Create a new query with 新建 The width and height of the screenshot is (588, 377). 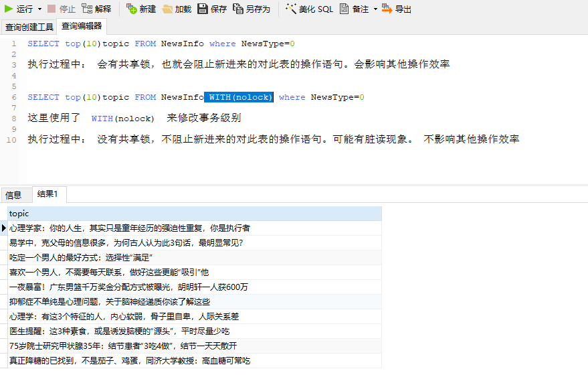click(141, 9)
